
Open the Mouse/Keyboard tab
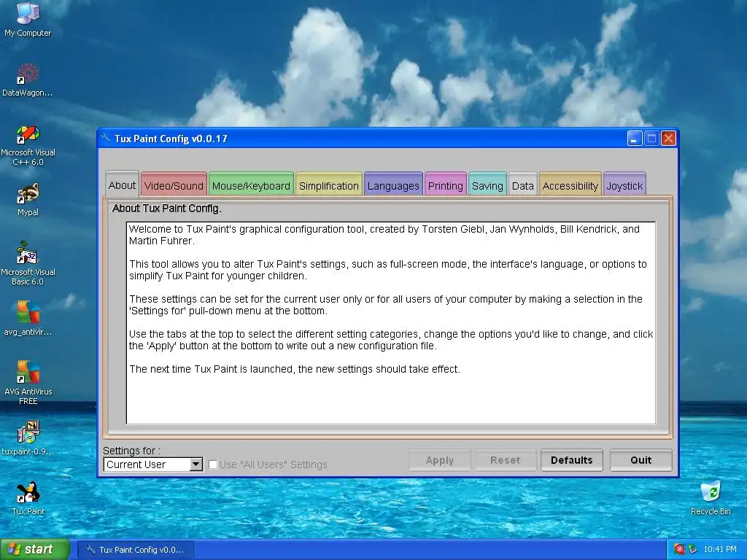[x=251, y=185]
